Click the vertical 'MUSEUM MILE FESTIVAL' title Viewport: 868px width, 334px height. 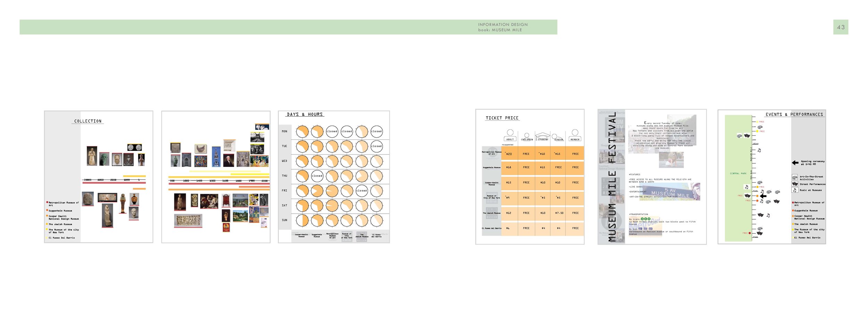pyautogui.click(x=612, y=177)
